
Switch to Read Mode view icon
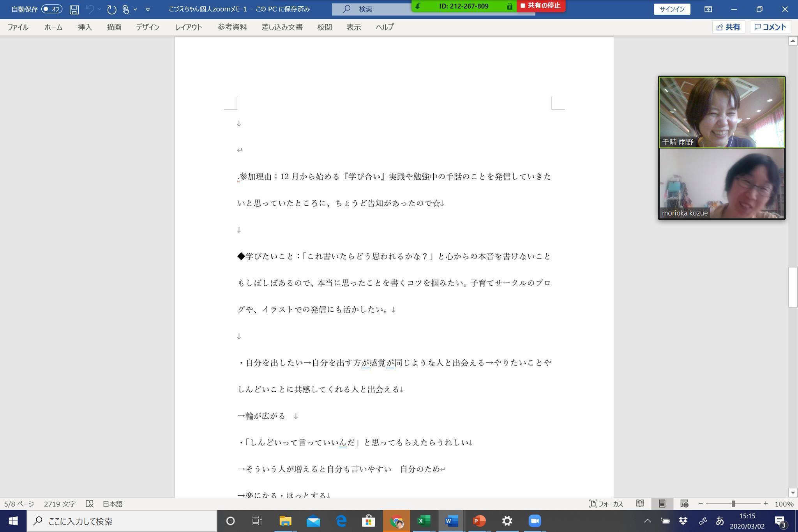pos(640,504)
